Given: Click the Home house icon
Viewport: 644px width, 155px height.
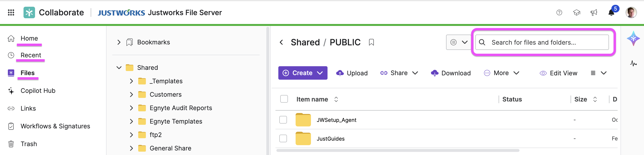Looking at the screenshot, I should (11, 38).
